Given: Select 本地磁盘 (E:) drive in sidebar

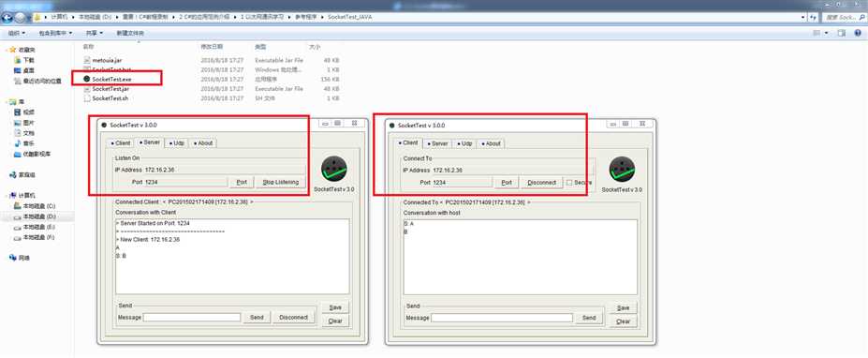Looking at the screenshot, I should coord(35,227).
